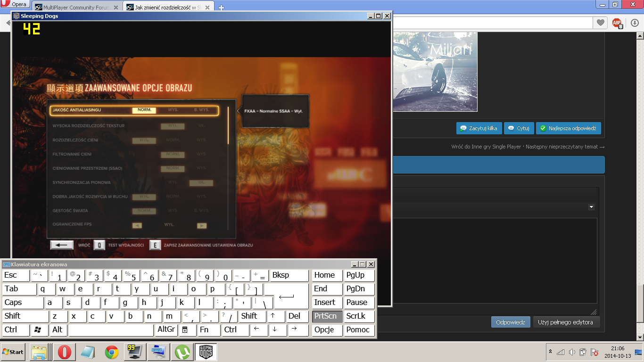
Task: Open 'Następny nieprzeczytany temat' link
Action: tap(565, 147)
